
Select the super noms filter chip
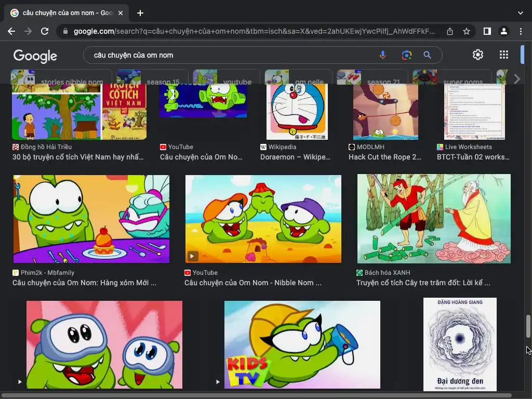click(x=452, y=77)
